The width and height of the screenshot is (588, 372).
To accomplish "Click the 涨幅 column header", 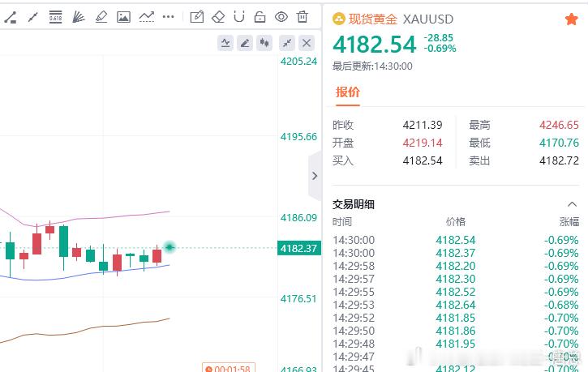I will (569, 222).
